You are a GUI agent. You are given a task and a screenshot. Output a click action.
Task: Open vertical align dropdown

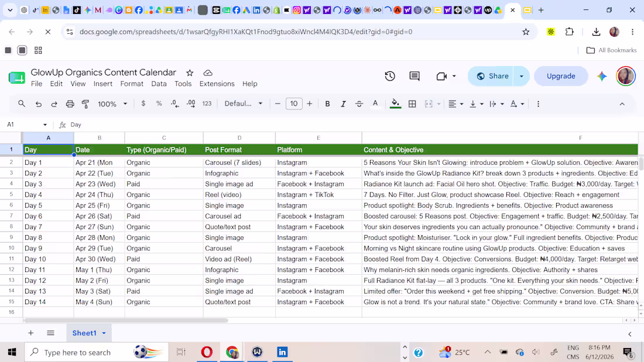[477, 104]
